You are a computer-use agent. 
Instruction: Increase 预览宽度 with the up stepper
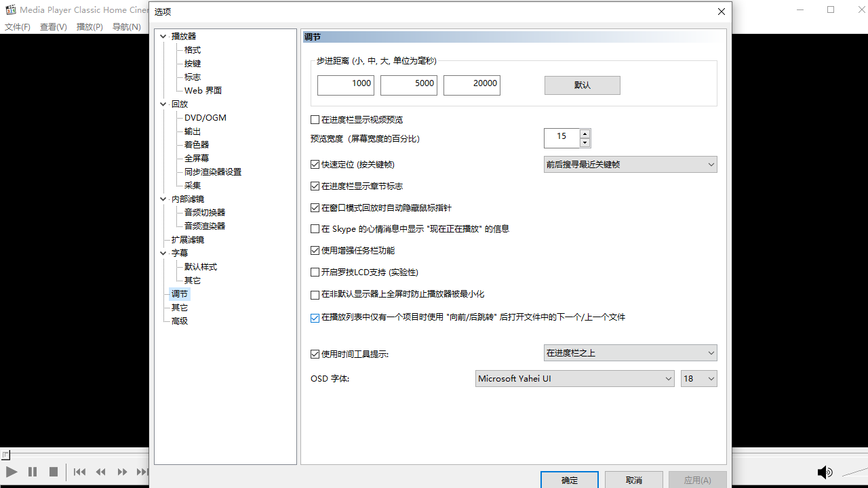click(x=585, y=134)
